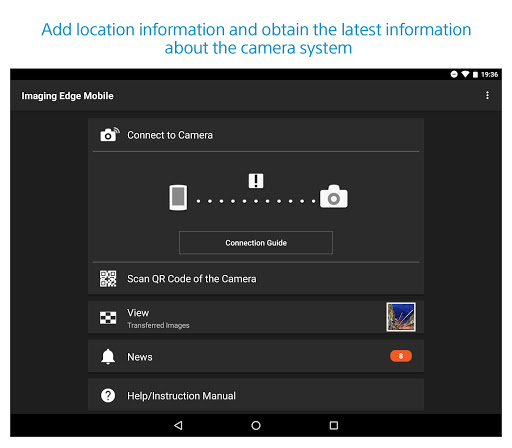Tap the battery status icon

pos(475,74)
